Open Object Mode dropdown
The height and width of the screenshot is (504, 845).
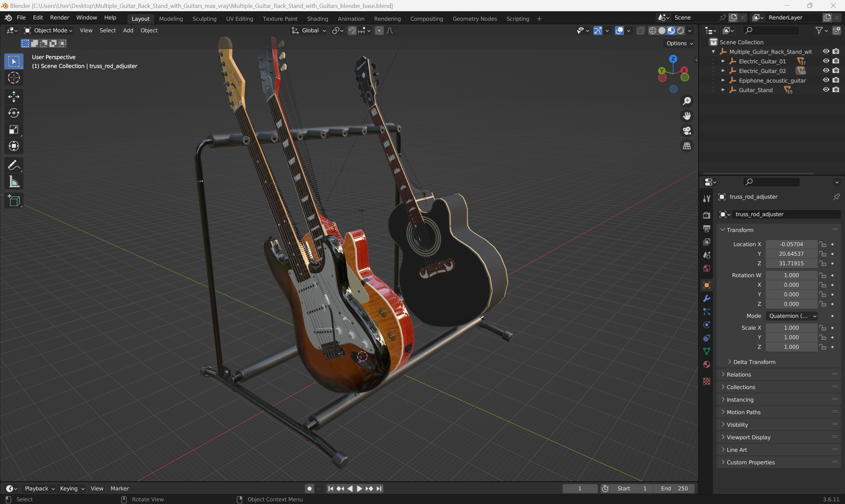[x=48, y=31]
